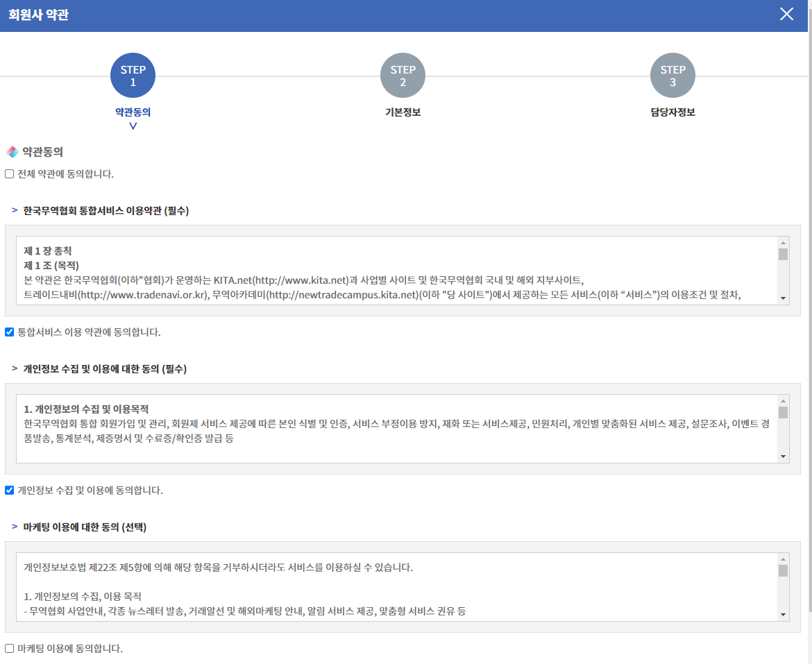Click 회원사 약관 title text
This screenshot has width=812, height=664.
pyautogui.click(x=38, y=15)
